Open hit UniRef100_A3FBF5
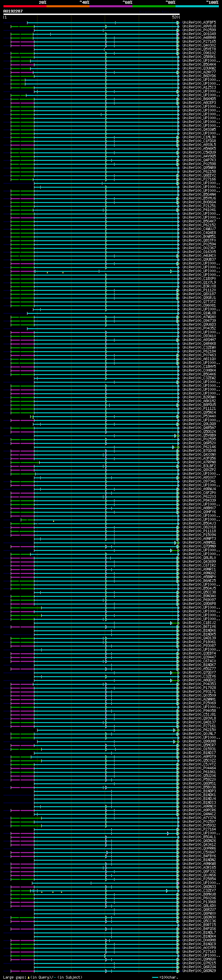The height and width of the screenshot is (980, 222). [199, 23]
